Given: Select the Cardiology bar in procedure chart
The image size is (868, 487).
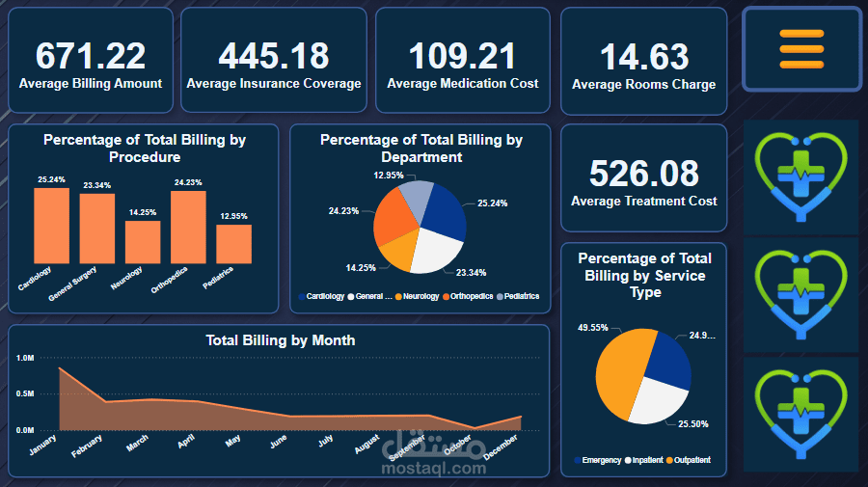Looking at the screenshot, I should pyautogui.click(x=51, y=226).
